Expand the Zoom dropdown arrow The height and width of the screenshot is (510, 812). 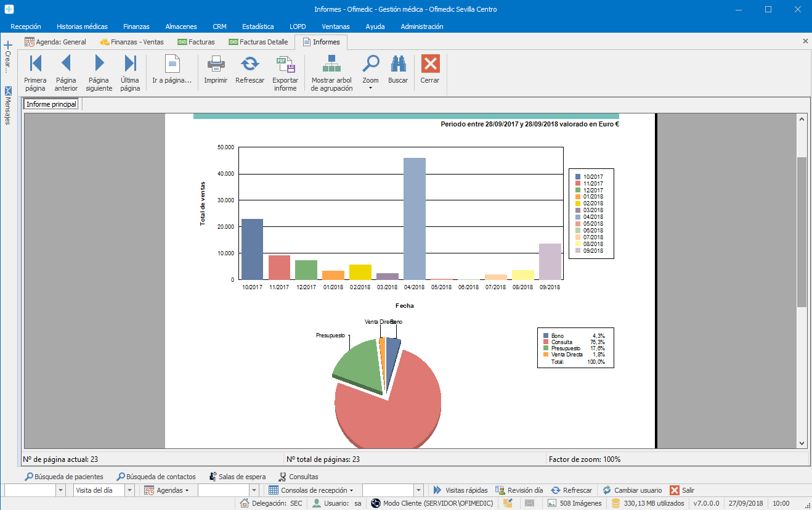[x=370, y=88]
